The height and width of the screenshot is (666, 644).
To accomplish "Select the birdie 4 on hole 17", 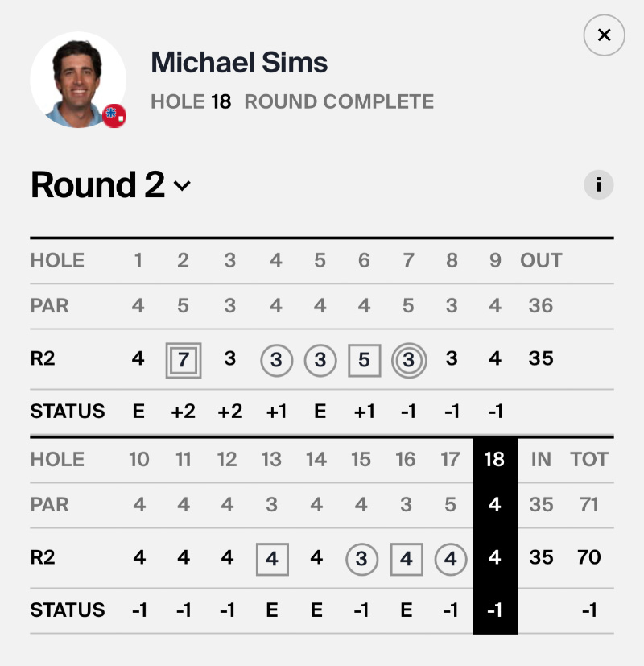I will click(451, 558).
